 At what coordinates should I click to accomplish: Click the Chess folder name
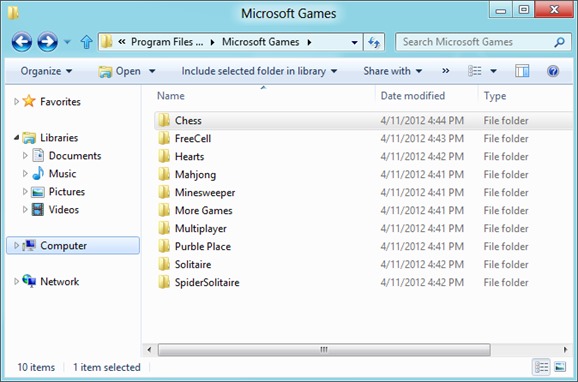point(188,121)
